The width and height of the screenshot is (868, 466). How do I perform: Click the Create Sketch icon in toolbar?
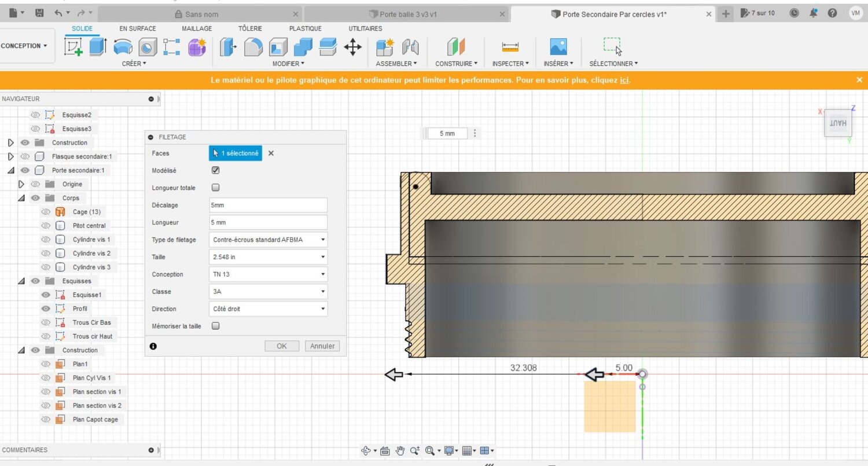point(73,47)
